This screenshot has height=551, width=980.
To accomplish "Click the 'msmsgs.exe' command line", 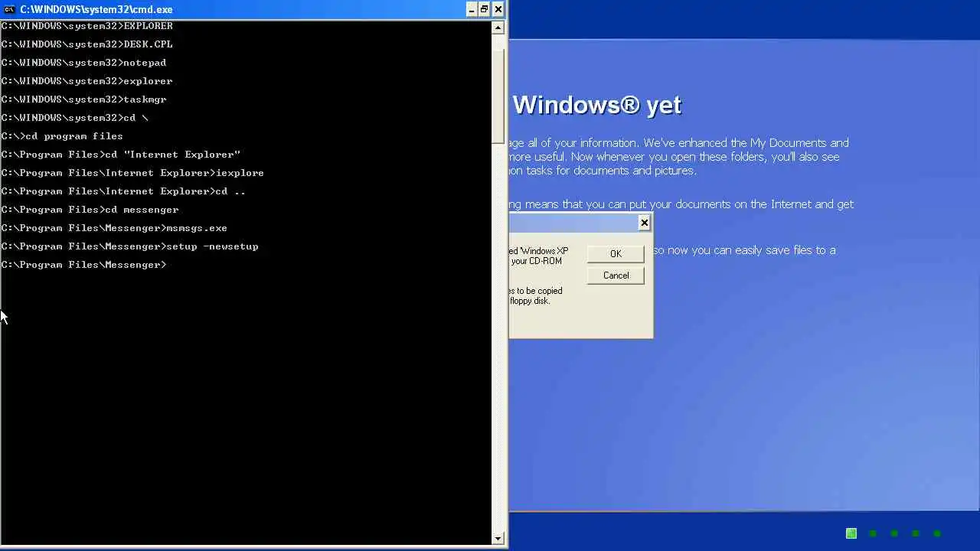I will [x=114, y=228].
